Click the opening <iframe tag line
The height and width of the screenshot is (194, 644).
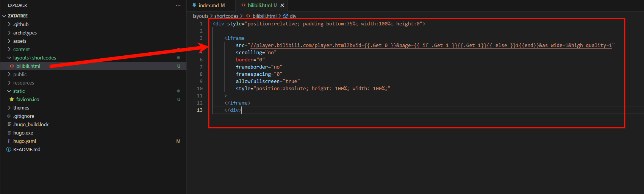tap(234, 38)
